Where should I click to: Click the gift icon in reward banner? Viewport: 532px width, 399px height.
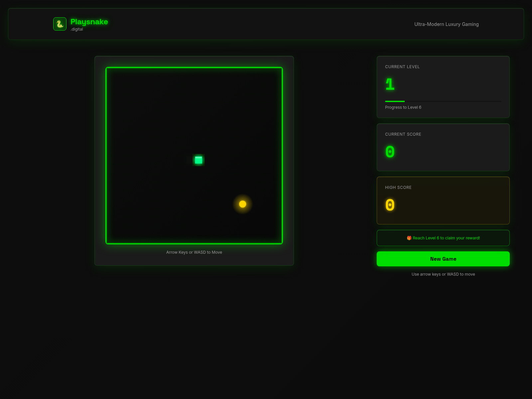pos(409,238)
